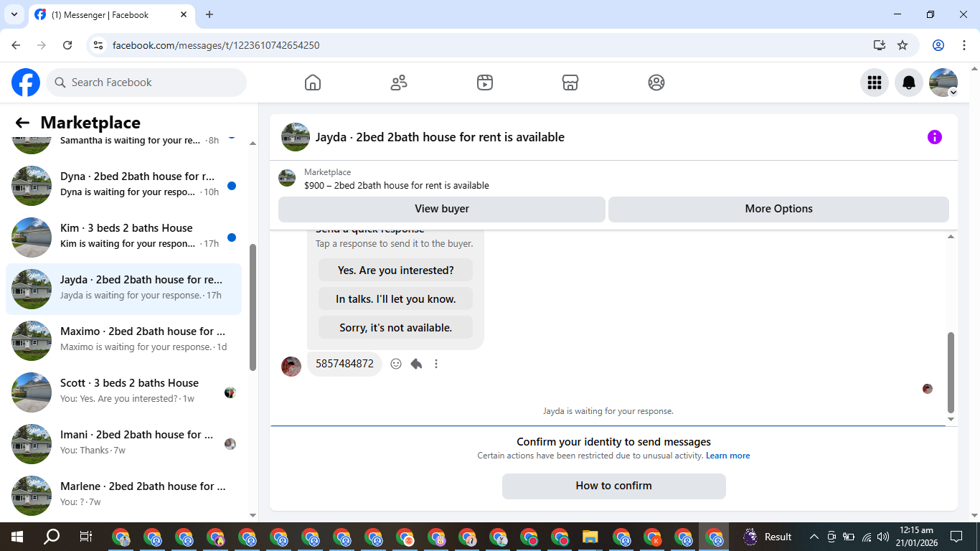The image size is (980, 551).
Task: Reply to the 5857484872 message
Action: point(416,364)
